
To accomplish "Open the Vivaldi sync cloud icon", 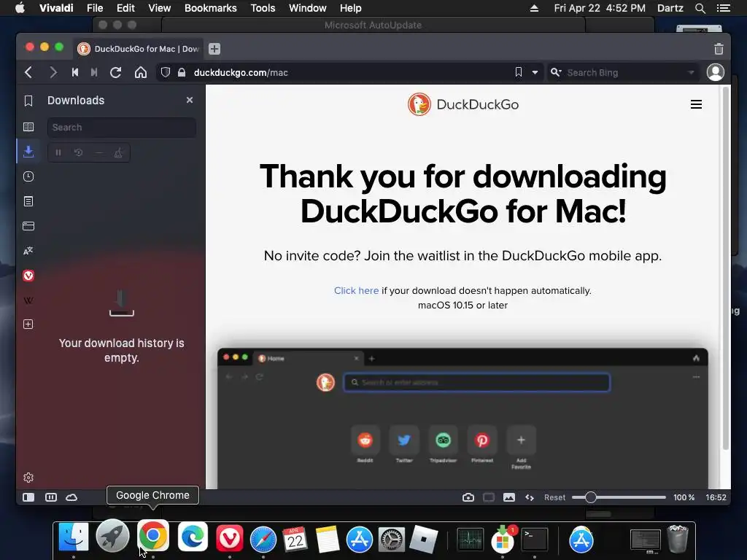I will click(71, 497).
